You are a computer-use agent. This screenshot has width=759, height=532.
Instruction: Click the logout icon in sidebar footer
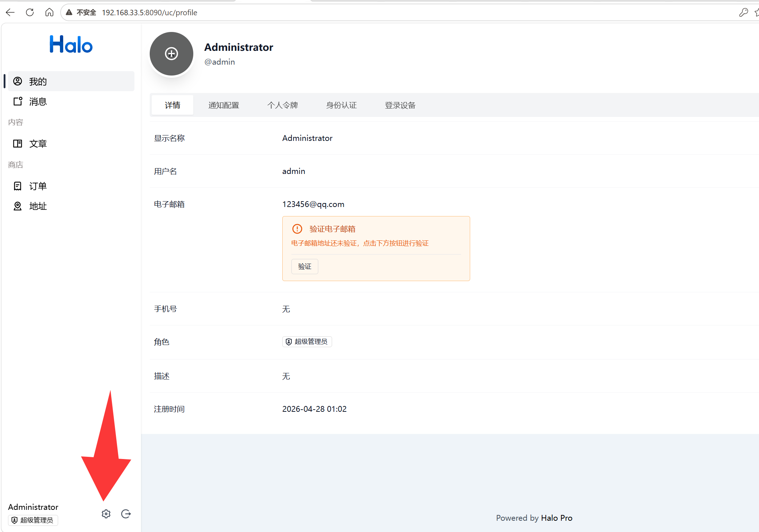(x=126, y=514)
